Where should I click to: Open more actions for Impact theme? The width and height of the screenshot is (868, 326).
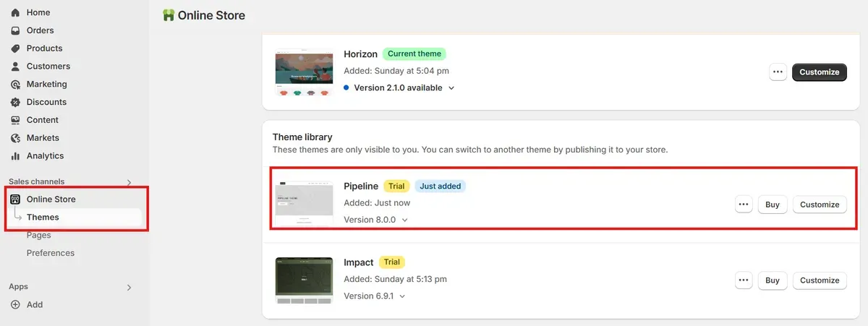point(744,280)
